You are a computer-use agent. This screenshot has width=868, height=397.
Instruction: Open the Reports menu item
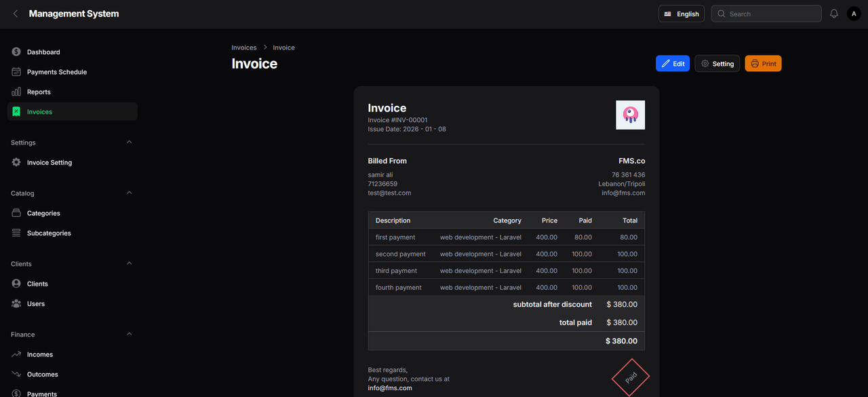[73, 92]
